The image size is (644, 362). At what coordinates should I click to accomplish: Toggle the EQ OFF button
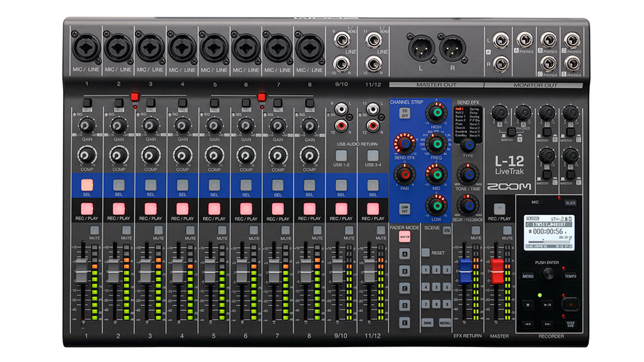click(405, 113)
